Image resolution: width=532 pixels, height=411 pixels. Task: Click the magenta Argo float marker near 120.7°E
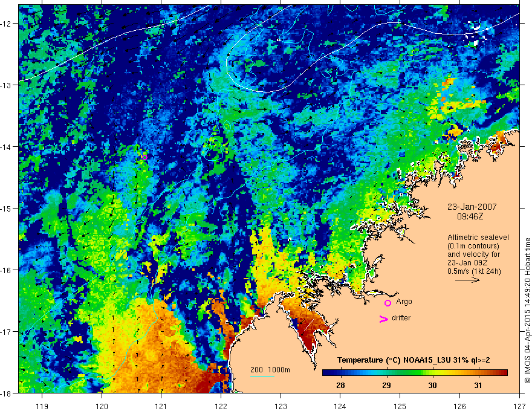[x=144, y=157]
